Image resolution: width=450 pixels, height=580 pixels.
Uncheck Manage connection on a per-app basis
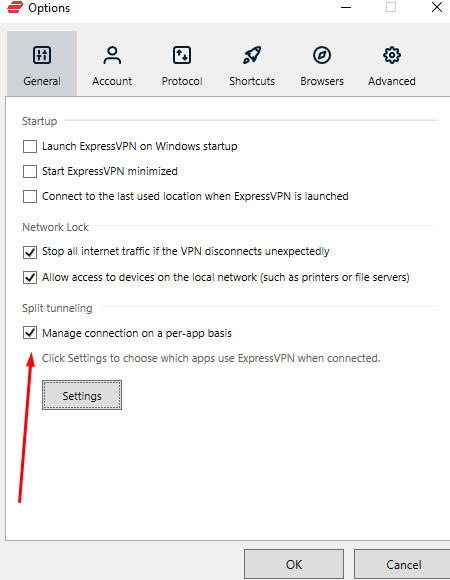[30, 333]
